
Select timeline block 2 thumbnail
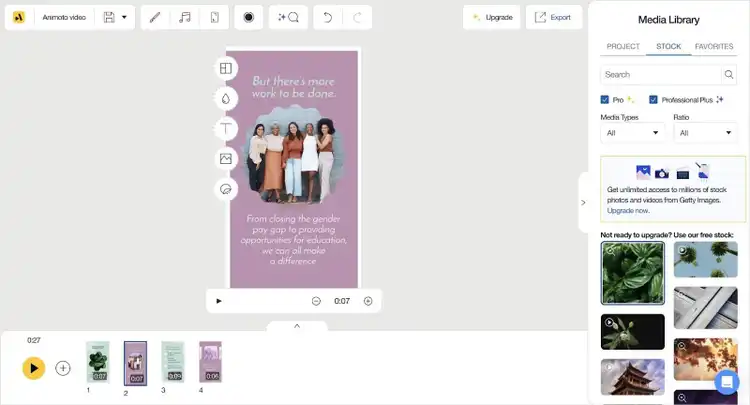tap(135, 363)
